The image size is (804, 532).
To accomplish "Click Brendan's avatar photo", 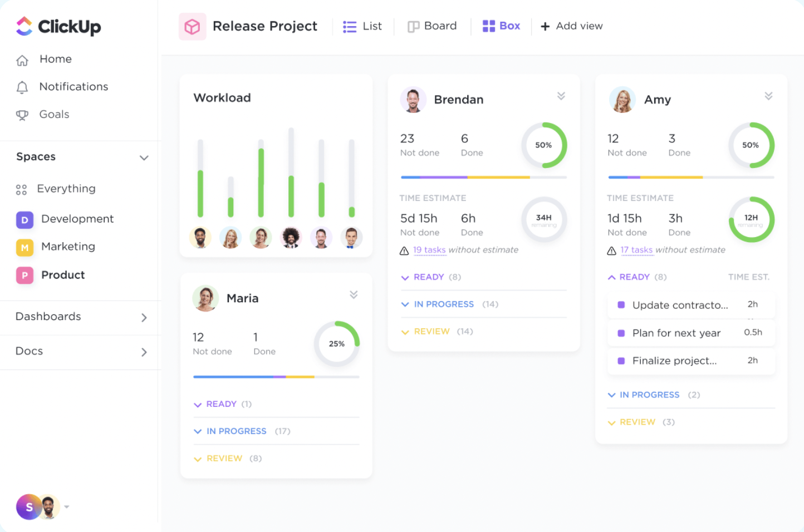I will tap(413, 100).
